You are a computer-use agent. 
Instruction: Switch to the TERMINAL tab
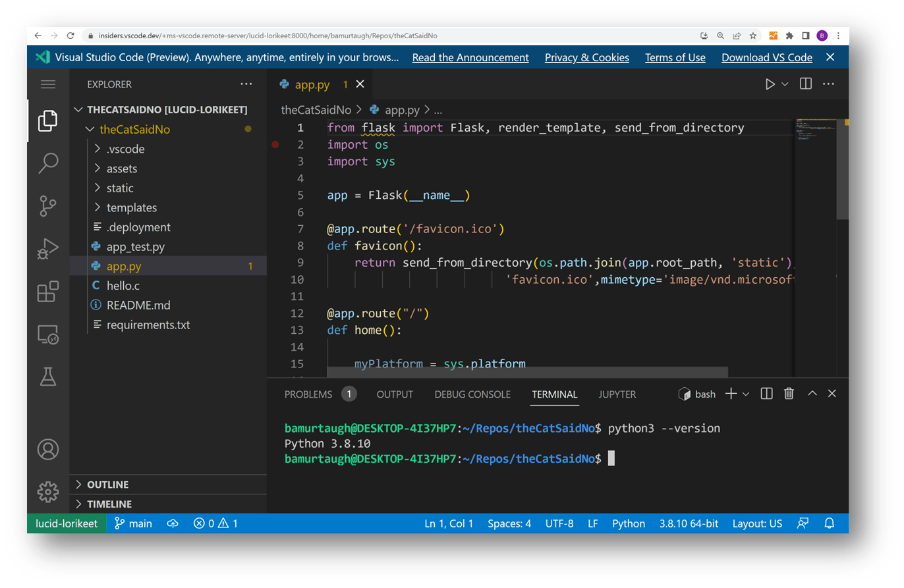(555, 394)
